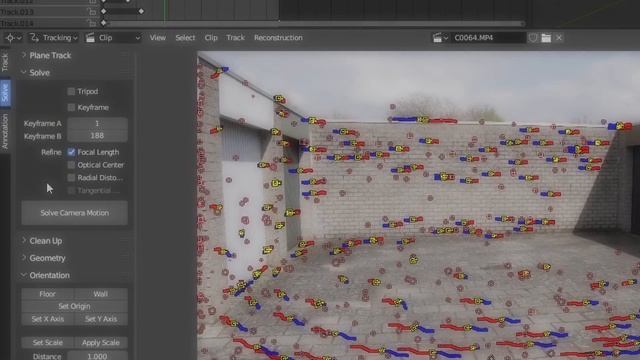Screen dimensions: 640x360
Task: Open the Select menu
Action: pos(185,38)
